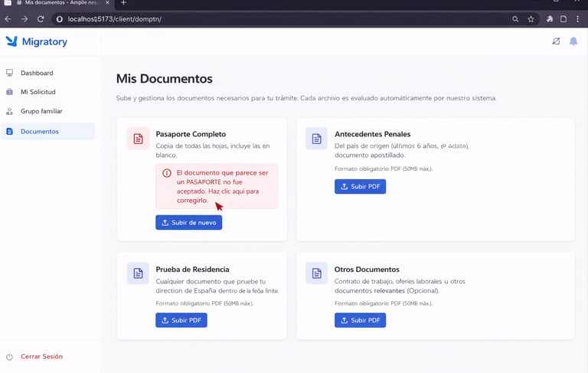This screenshot has height=373, width=588.
Task: Open the browser extensions puzzle icon
Action: tap(550, 18)
